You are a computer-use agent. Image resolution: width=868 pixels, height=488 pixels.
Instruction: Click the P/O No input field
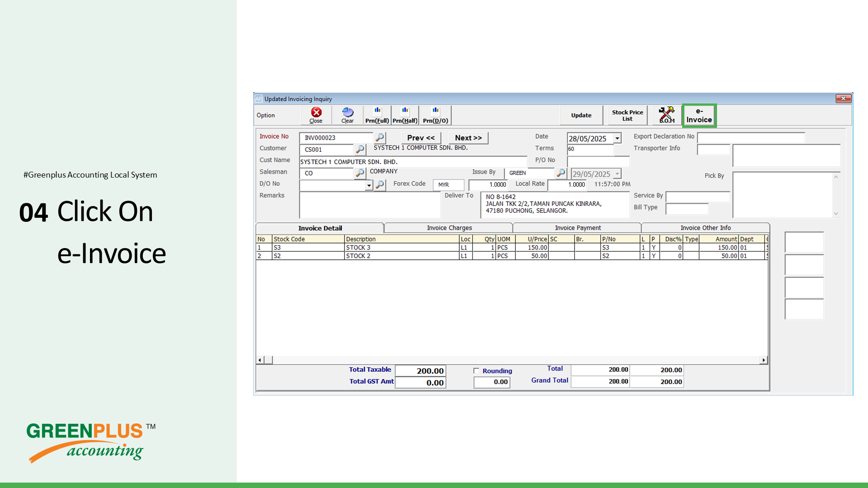(x=598, y=161)
